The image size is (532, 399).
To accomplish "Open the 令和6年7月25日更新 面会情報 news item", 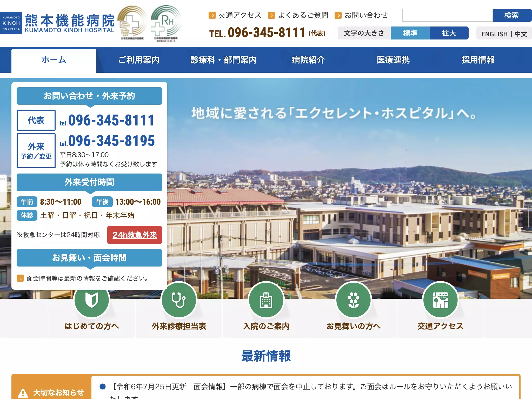I will [311, 391].
